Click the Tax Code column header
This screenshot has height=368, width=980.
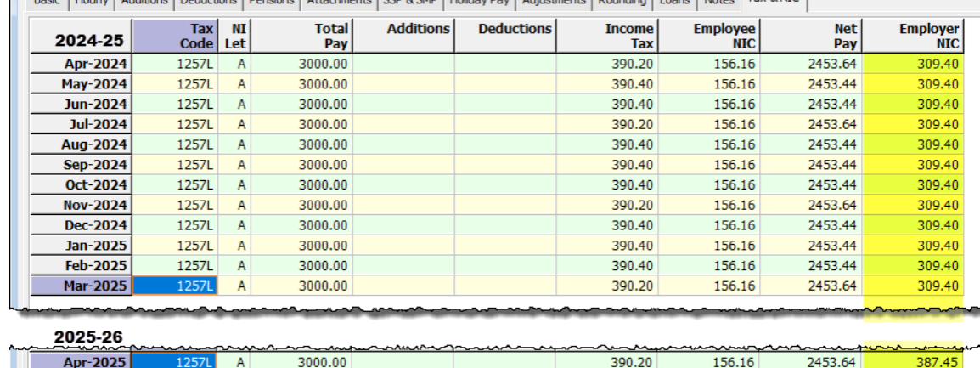175,37
